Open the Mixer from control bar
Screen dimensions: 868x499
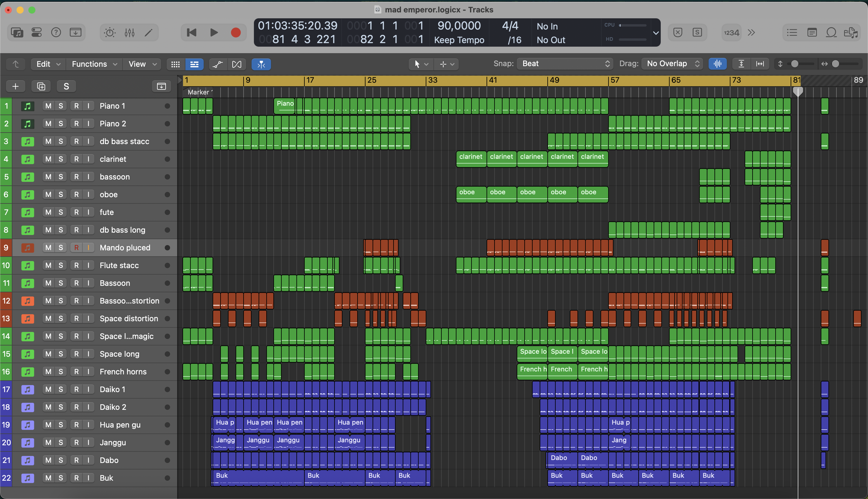click(x=130, y=32)
